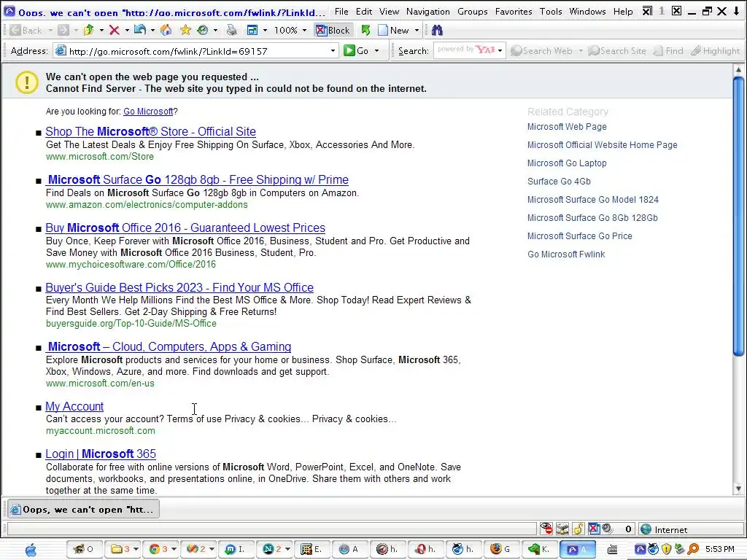Click the green arrow icon beside Block
The width and height of the screenshot is (747, 560).
pyautogui.click(x=365, y=31)
